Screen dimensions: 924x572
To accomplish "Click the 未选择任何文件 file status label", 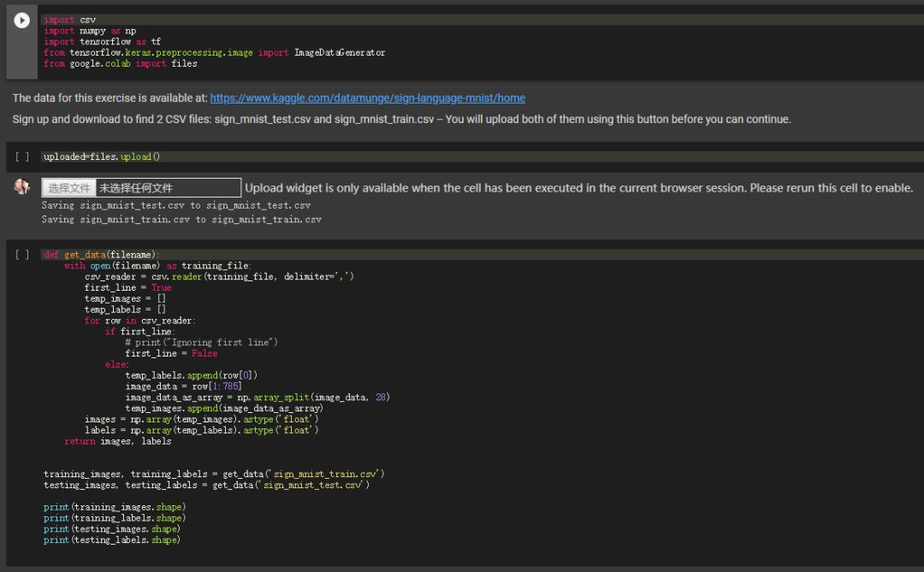I will click(136, 188).
